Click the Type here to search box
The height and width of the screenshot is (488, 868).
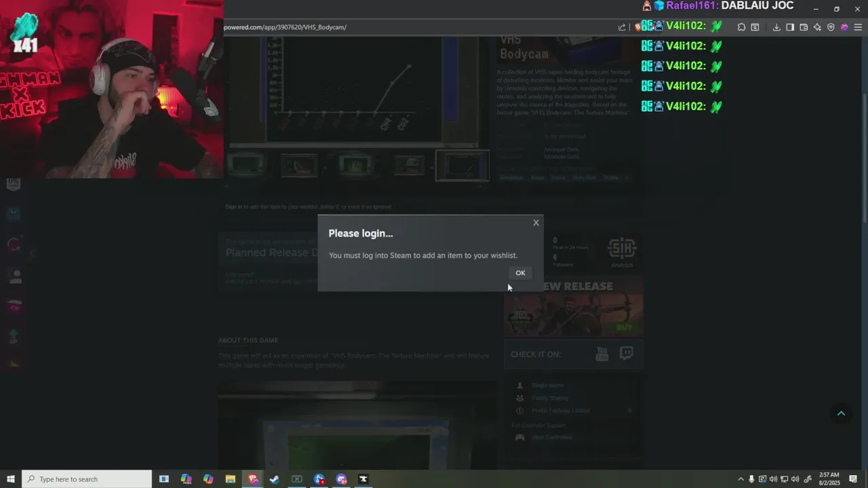87,479
